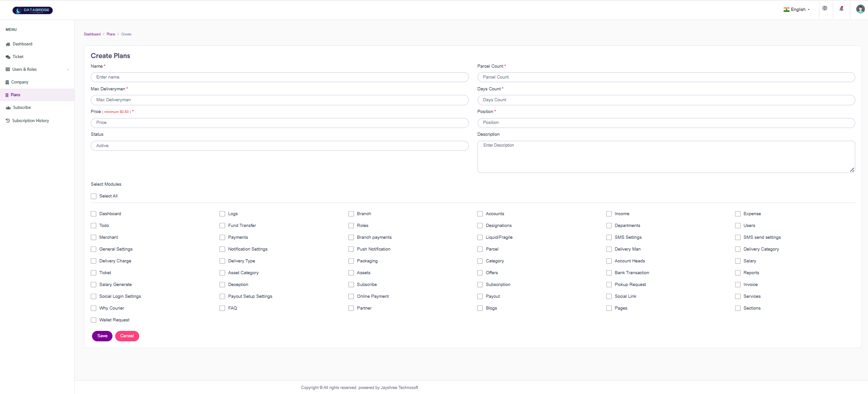Enable Liquid/Fragile checkbox
868x394 pixels.
point(480,237)
